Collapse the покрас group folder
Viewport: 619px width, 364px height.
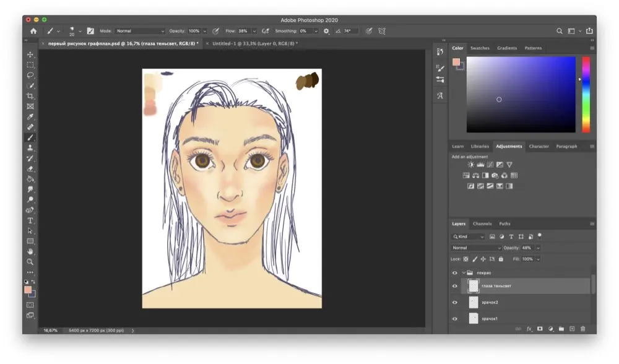point(463,272)
